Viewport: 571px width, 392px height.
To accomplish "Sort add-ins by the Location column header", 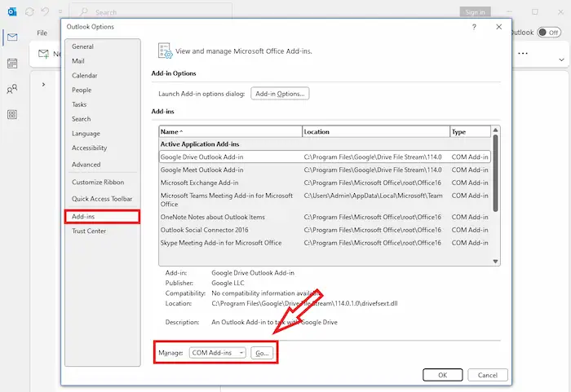I will pyautogui.click(x=376, y=132).
